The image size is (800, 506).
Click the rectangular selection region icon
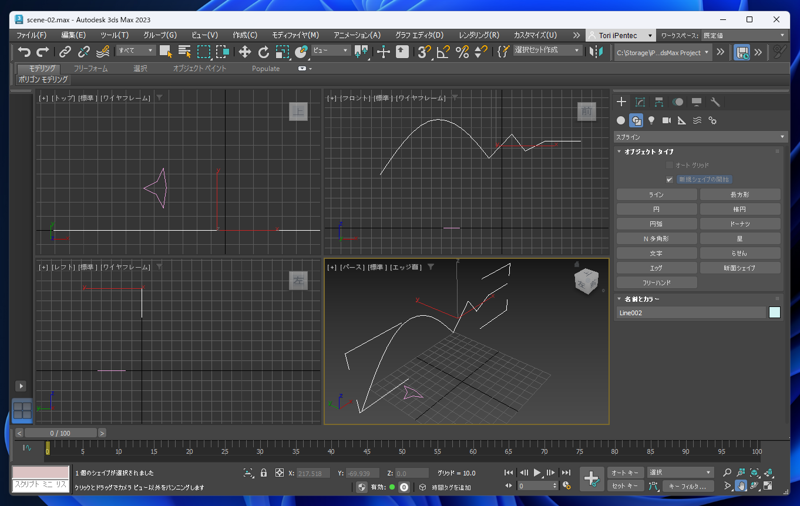(x=204, y=52)
